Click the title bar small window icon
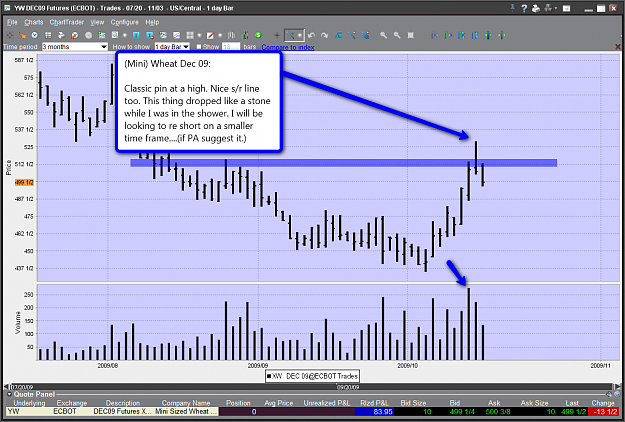The width and height of the screenshot is (625, 422). pyautogui.click(x=566, y=8)
